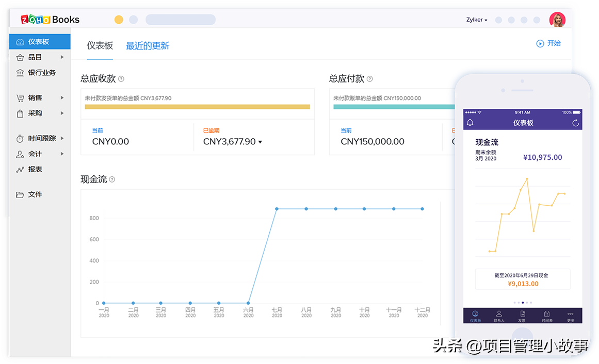Click help icon next to 总应付款
599x364 pixels.
coord(369,79)
